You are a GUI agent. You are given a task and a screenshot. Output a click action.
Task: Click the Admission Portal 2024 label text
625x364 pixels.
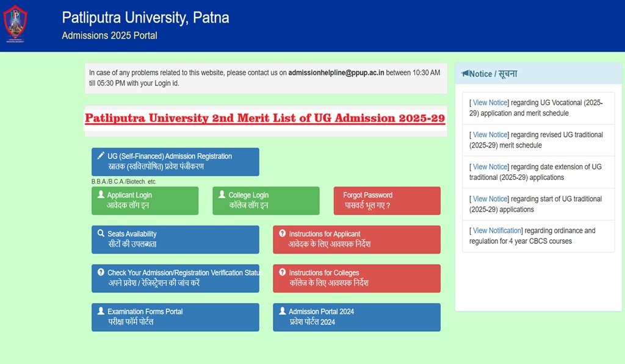(321, 312)
